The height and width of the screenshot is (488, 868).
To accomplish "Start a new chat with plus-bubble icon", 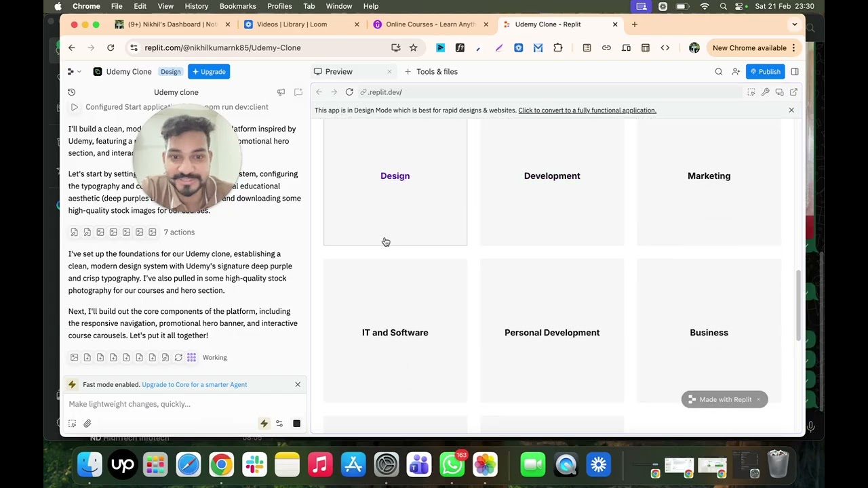I will [x=298, y=92].
